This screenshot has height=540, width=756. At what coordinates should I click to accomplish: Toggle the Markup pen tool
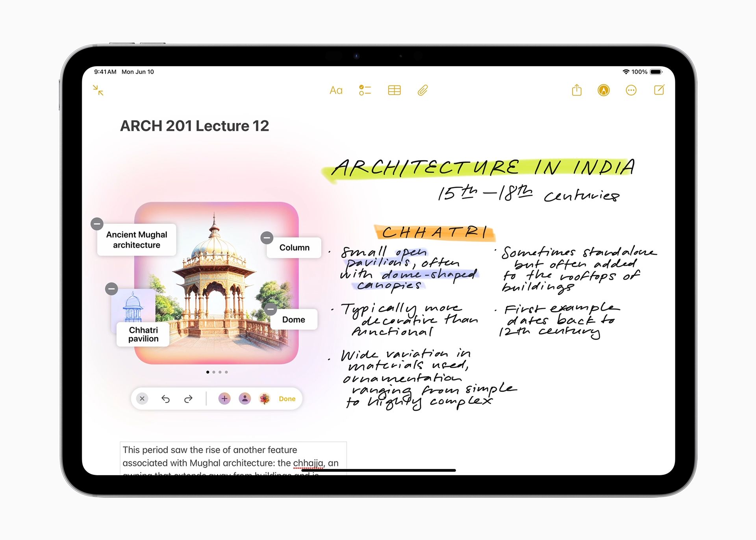[x=604, y=91]
